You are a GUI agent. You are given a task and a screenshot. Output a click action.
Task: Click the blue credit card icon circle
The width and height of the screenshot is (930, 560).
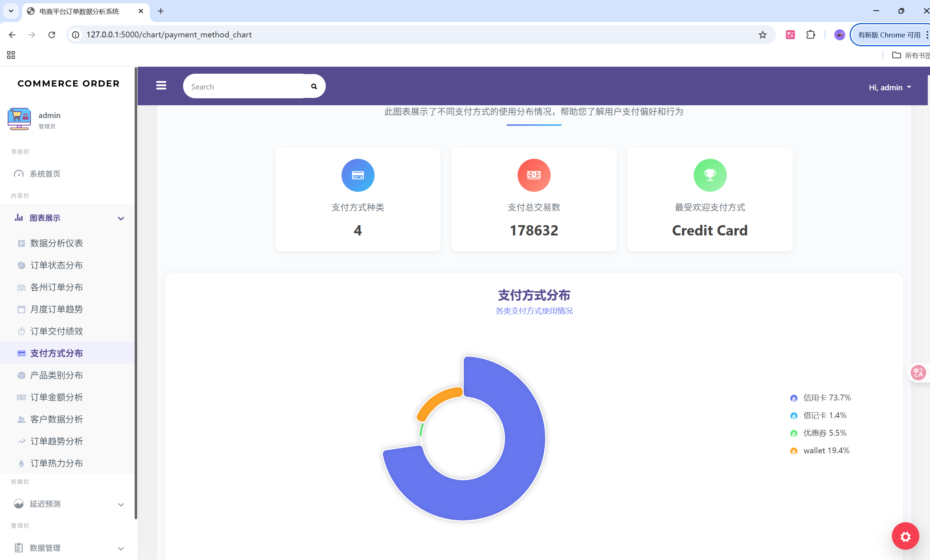[x=357, y=175]
